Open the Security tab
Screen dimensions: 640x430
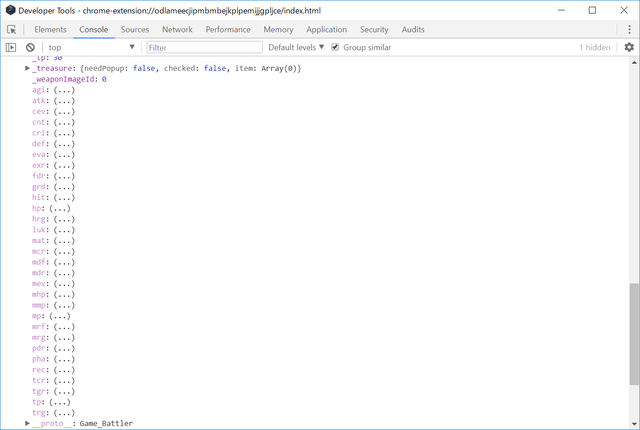click(374, 29)
